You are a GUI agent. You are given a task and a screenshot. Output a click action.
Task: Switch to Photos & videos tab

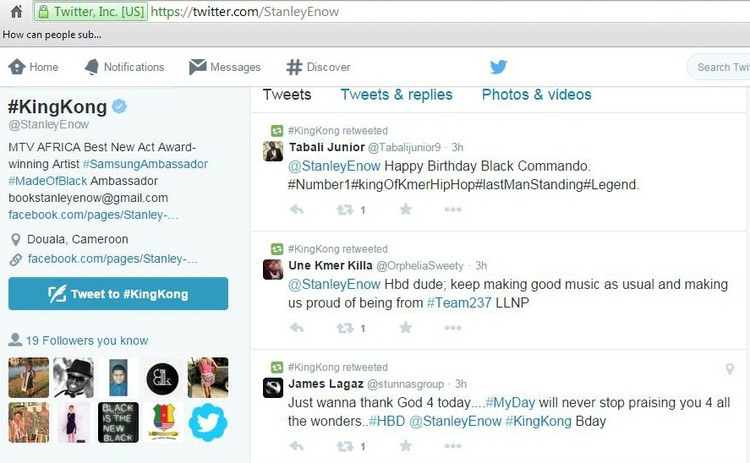point(537,95)
